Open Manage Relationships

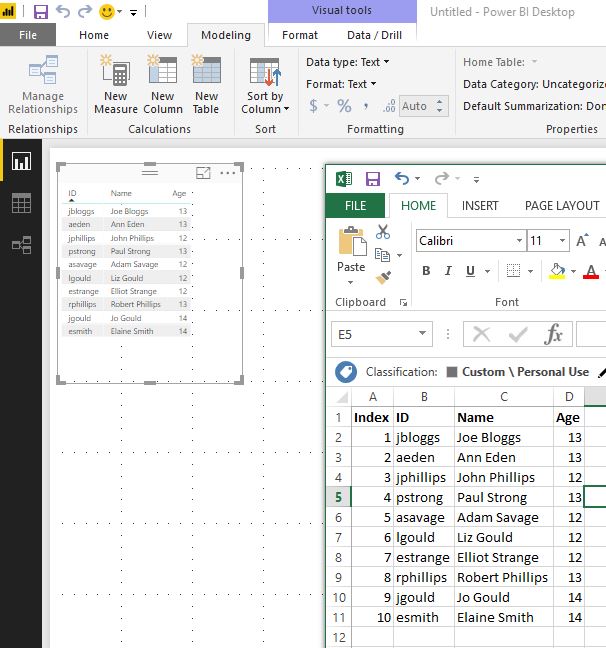point(43,85)
